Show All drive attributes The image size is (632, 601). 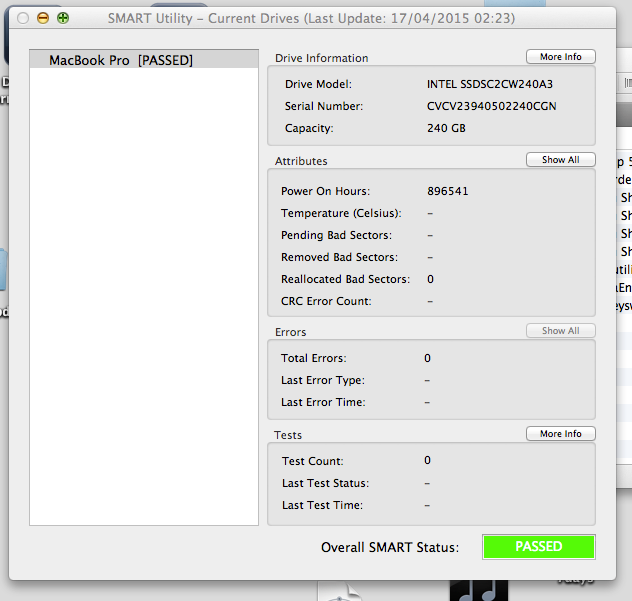click(561, 160)
